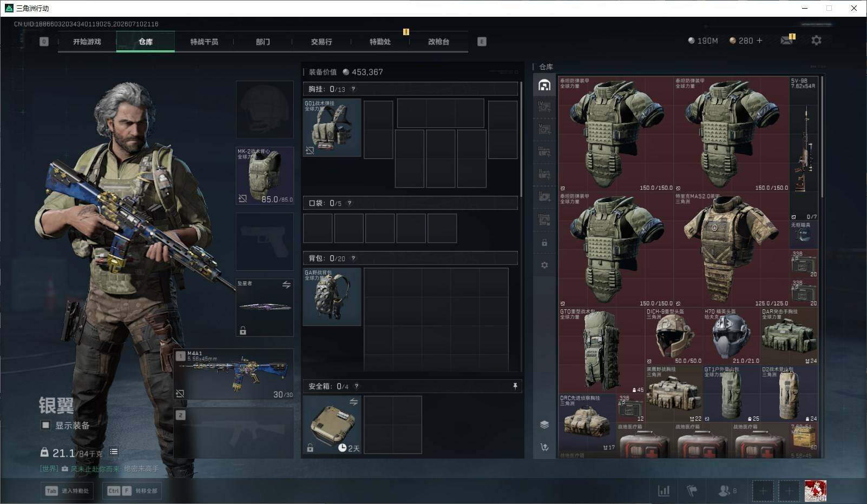Click the empty pistol slot
This screenshot has width=867, height=504.
click(x=265, y=242)
